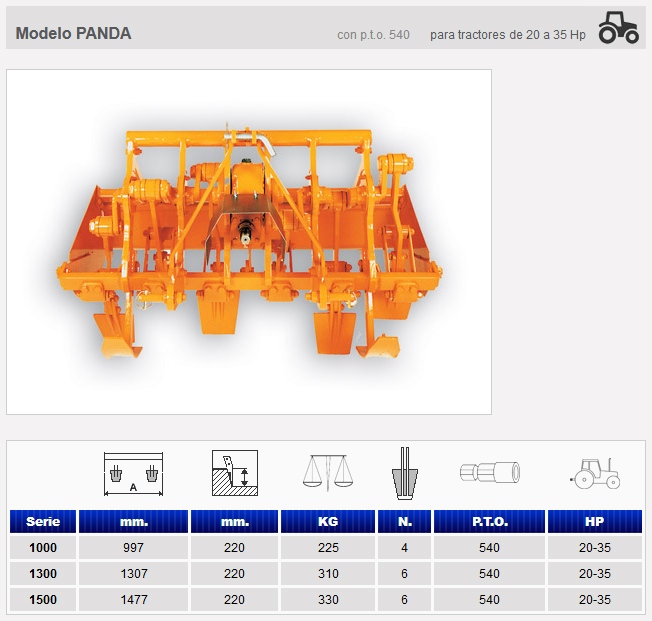Click the weight value '225'
This screenshot has width=652, height=621.
328,547
